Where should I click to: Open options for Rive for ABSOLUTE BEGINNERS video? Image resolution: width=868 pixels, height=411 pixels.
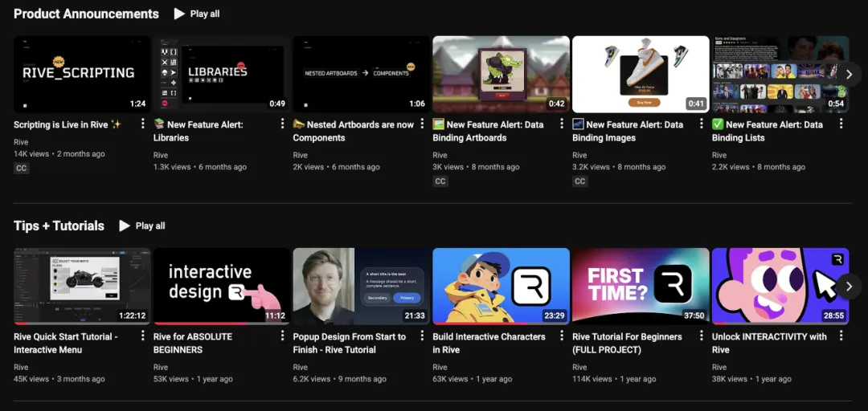click(282, 336)
